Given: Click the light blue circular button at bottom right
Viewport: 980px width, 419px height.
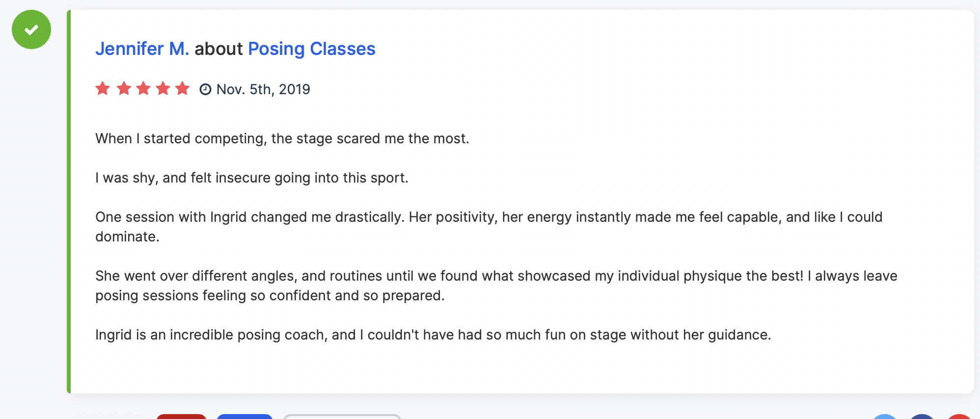Looking at the screenshot, I should click(x=884, y=417).
